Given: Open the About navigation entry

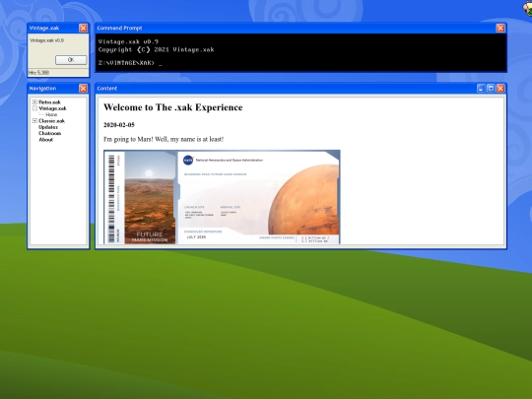Looking at the screenshot, I should click(x=45, y=140).
